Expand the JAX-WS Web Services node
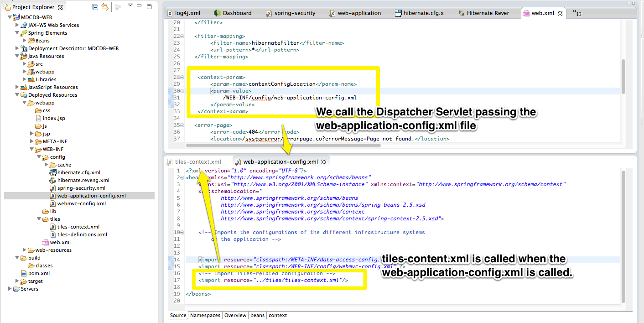644x323 pixels. coord(17,25)
